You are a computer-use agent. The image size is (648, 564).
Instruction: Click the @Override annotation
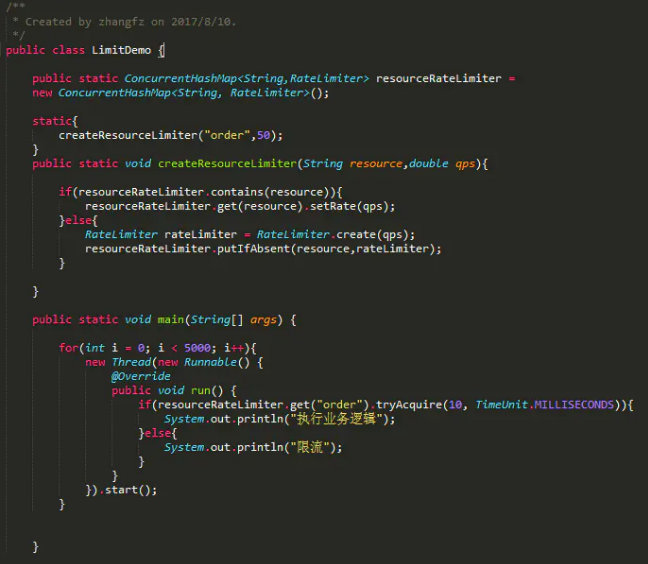[141, 376]
